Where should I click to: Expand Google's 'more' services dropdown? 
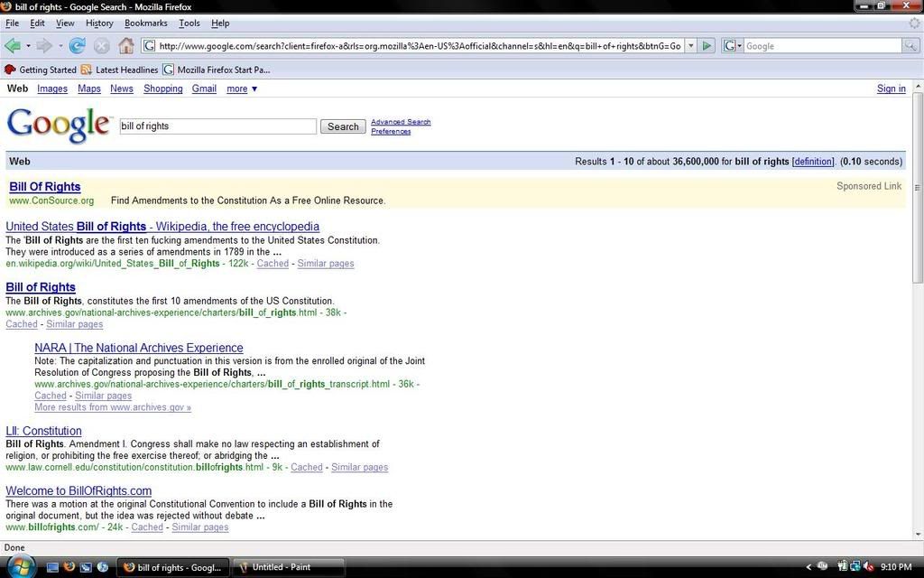tap(242, 89)
